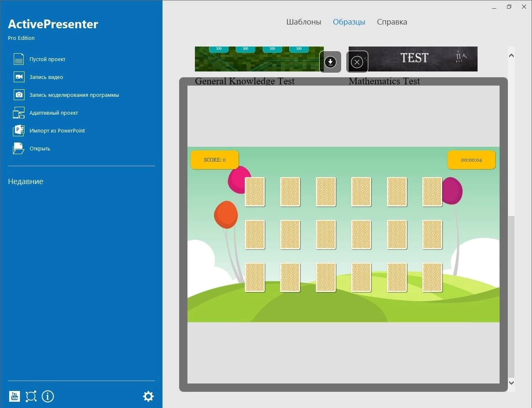Click the community network icon
This screenshot has width=532, height=408.
[31, 396]
